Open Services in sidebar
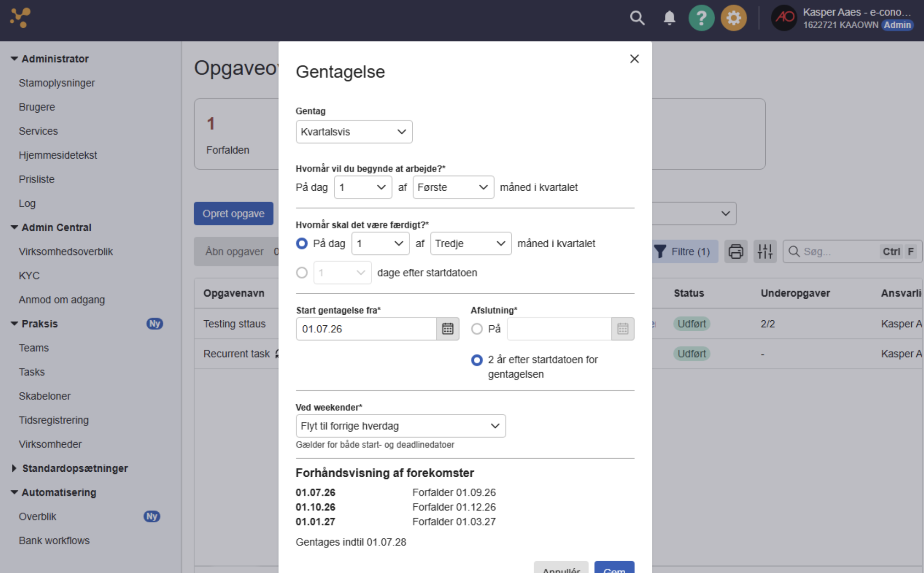This screenshot has height=573, width=924. 38,131
